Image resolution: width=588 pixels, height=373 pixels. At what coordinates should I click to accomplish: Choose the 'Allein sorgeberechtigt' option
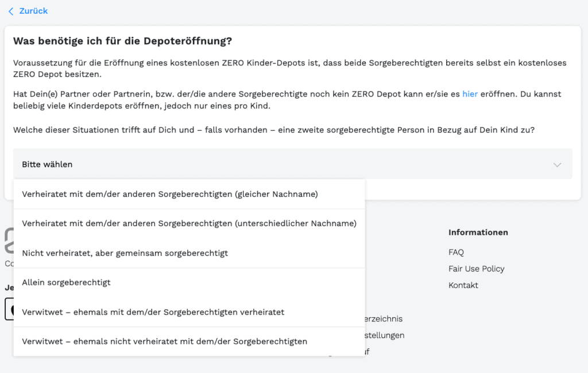(x=189, y=282)
